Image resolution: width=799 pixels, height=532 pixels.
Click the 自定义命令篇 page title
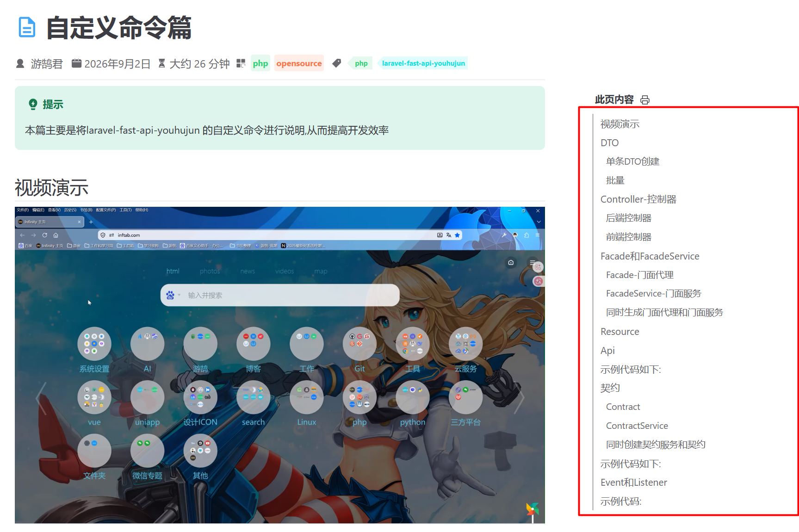119,27
